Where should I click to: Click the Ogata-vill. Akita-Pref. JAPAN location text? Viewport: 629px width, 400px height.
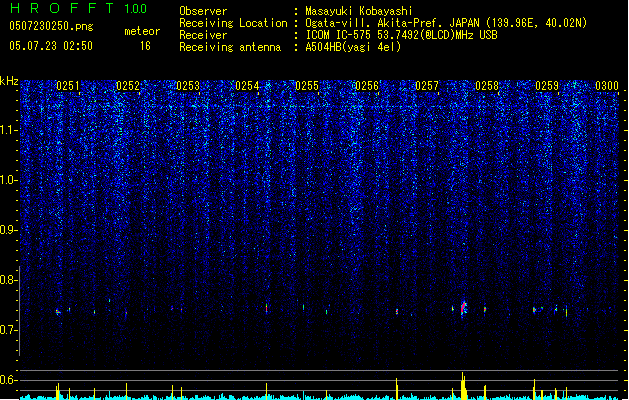point(446,23)
